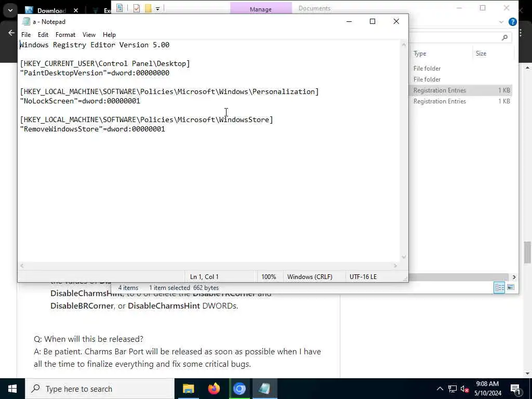Open the browser three-dot menu
532x399 pixels.
point(521,33)
